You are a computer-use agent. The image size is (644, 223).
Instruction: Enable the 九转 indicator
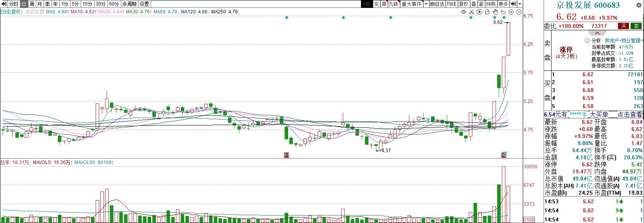(394, 4)
